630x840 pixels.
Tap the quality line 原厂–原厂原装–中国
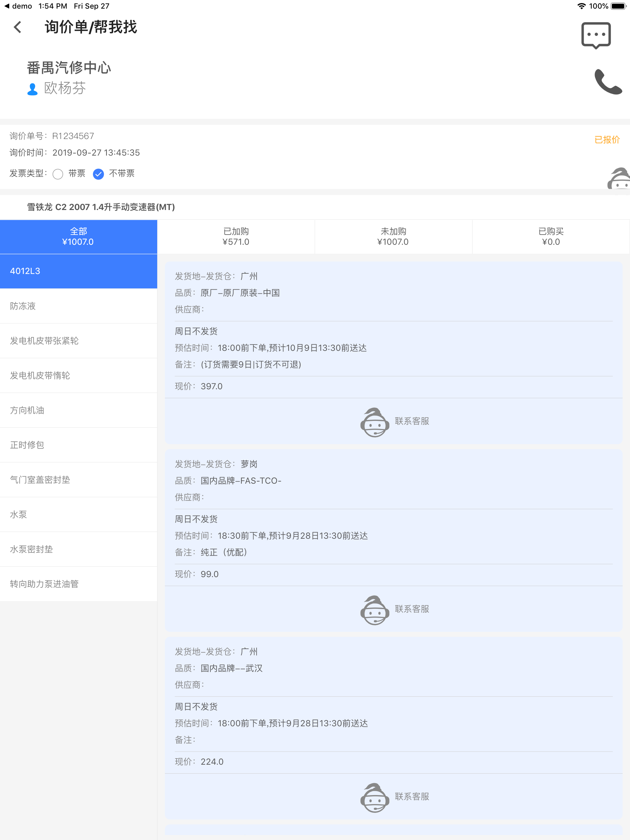pyautogui.click(x=240, y=293)
